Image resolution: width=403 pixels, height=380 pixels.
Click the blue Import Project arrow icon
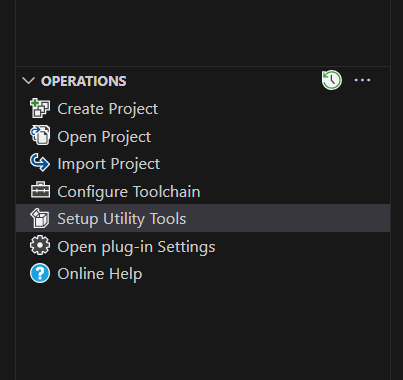pos(40,163)
